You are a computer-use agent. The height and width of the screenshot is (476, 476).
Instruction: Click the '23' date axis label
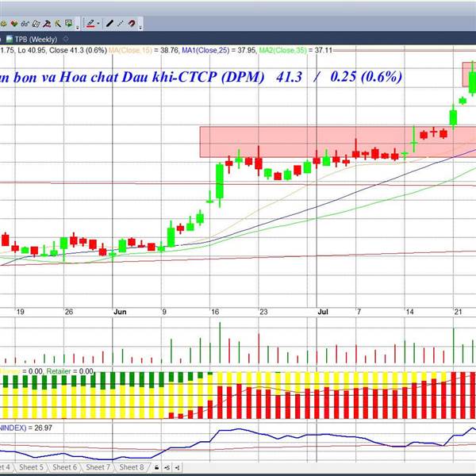pyautogui.click(x=263, y=312)
